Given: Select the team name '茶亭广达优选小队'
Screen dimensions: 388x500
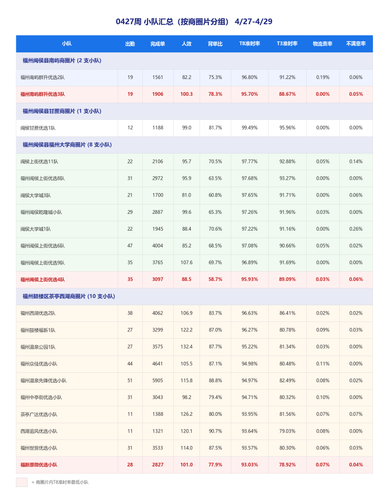Looking at the screenshot, I should (x=39, y=414).
